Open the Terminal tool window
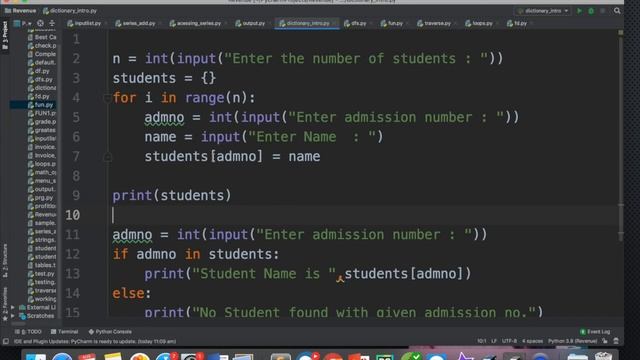Screen dimensions: 640x360 click(64, 332)
